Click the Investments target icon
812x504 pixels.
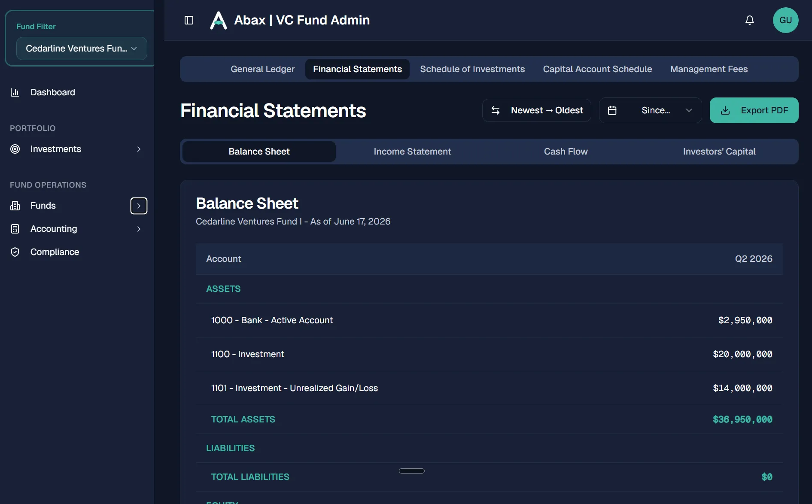pos(15,149)
